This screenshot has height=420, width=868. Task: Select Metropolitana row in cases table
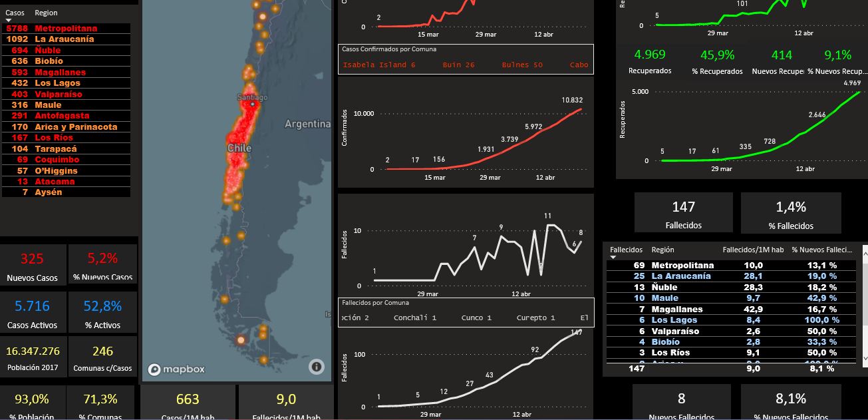click(x=65, y=29)
